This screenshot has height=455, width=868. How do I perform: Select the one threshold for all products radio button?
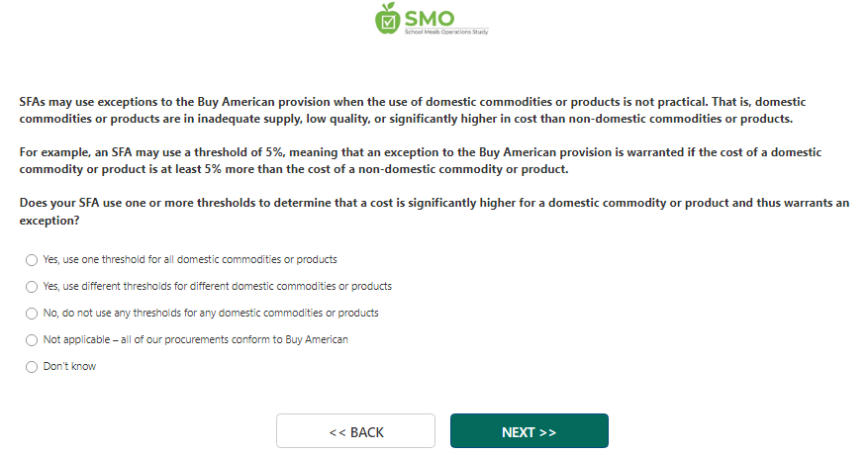32,260
